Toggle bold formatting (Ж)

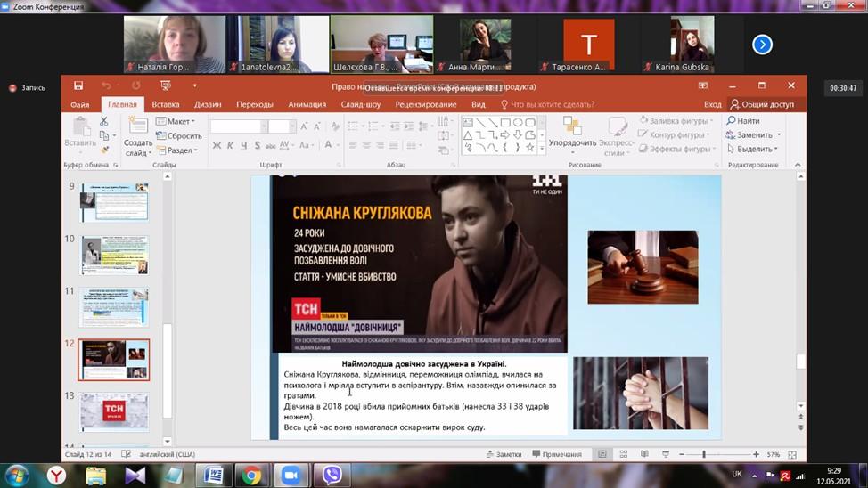tap(217, 145)
